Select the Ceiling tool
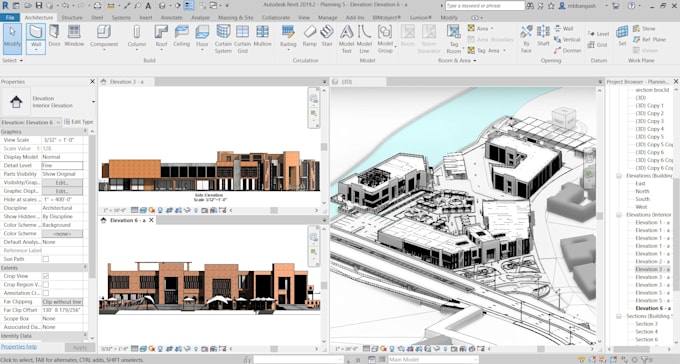Image resolution: width=680 pixels, height=364 pixels. tap(181, 36)
